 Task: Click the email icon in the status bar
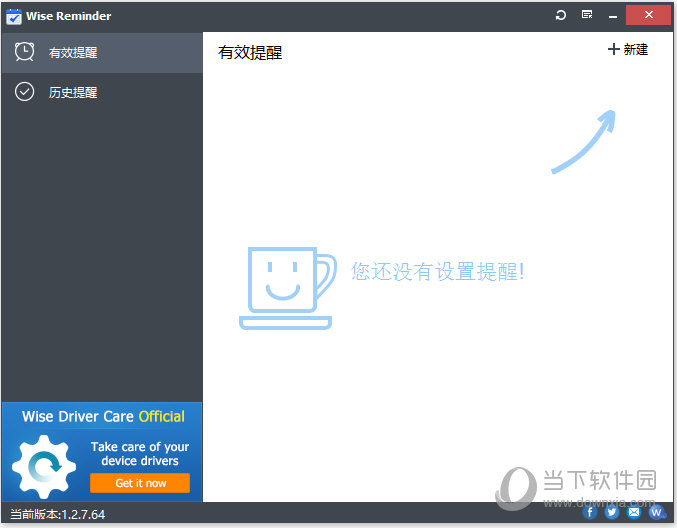pyautogui.click(x=633, y=512)
